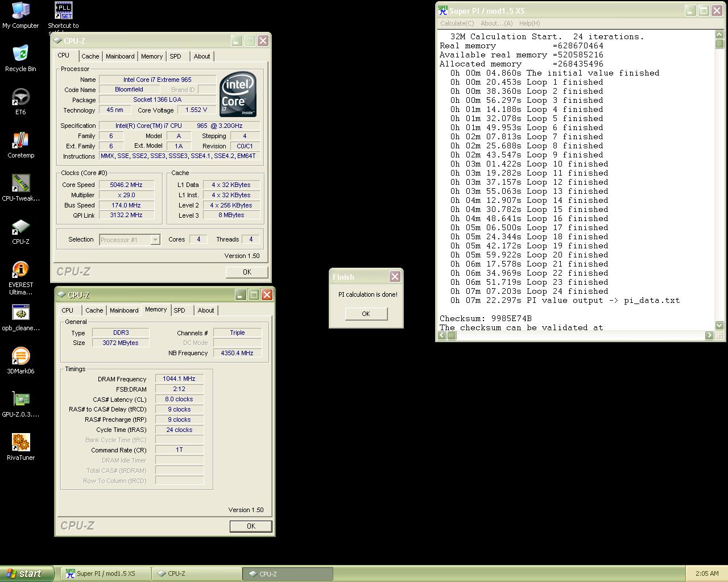Switch to second CPU-Z taskbar button

pyautogui.click(x=288, y=573)
